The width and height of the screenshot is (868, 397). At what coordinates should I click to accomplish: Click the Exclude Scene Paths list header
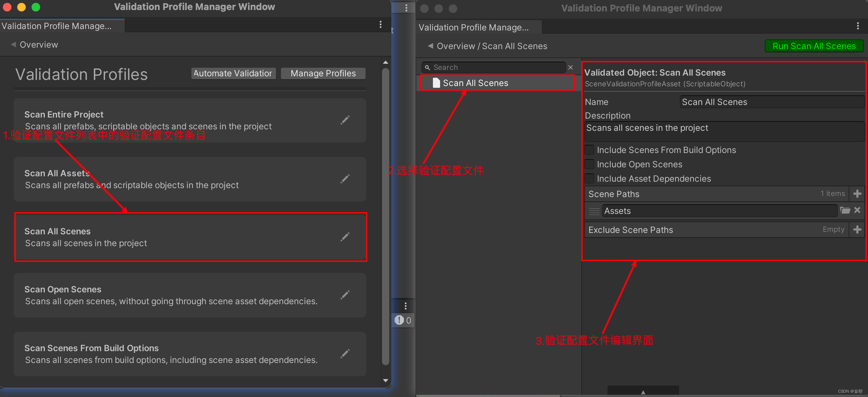click(x=717, y=230)
